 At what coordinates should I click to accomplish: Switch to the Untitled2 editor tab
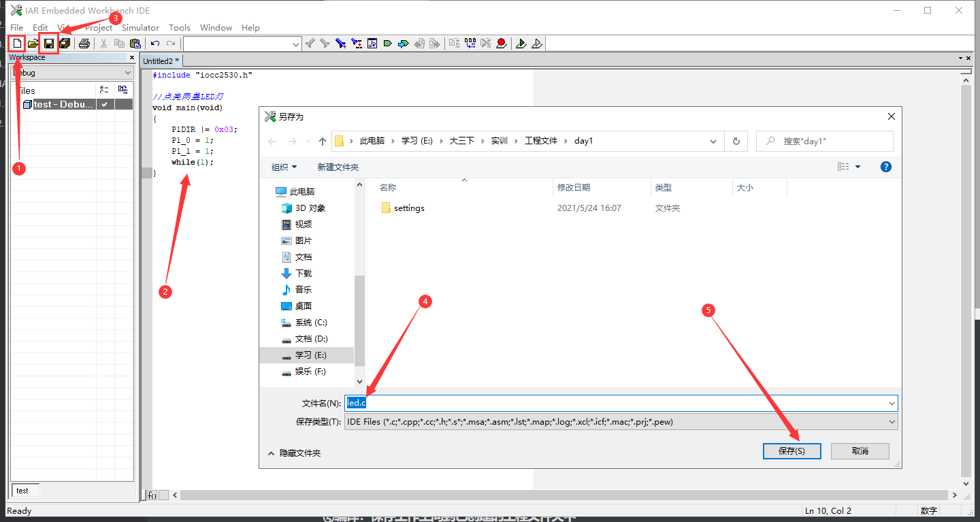click(x=161, y=61)
